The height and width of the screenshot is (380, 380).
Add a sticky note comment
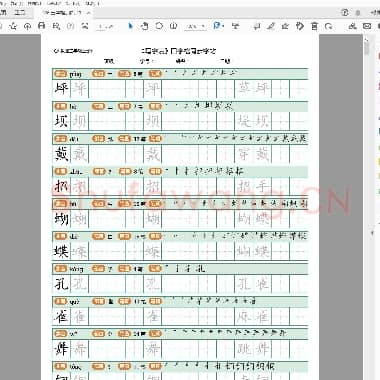pos(257,26)
